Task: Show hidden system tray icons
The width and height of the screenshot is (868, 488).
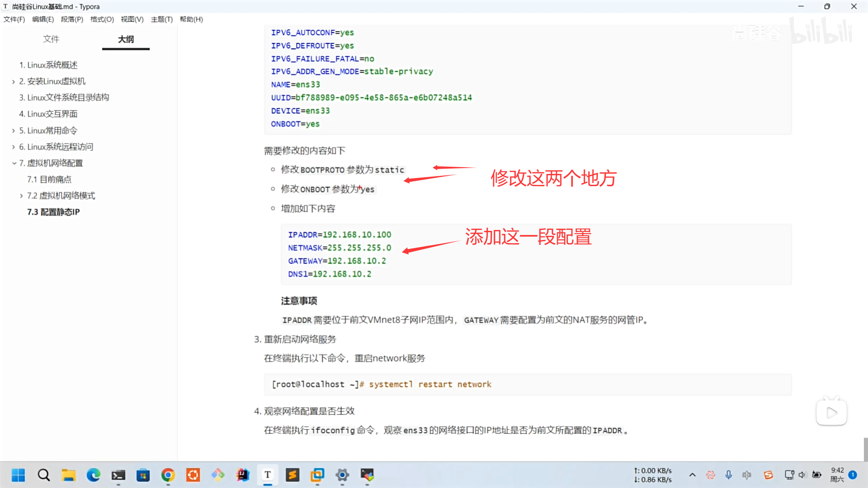Action: pos(692,475)
